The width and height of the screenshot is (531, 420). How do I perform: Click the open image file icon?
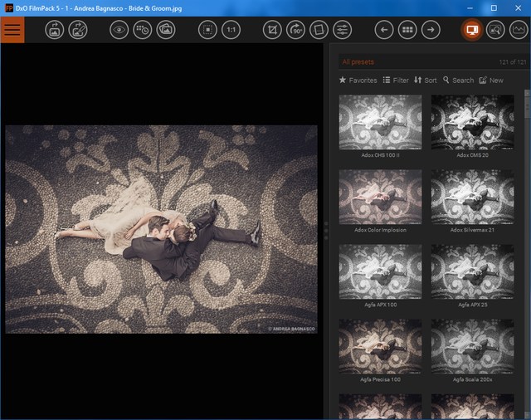click(54, 30)
